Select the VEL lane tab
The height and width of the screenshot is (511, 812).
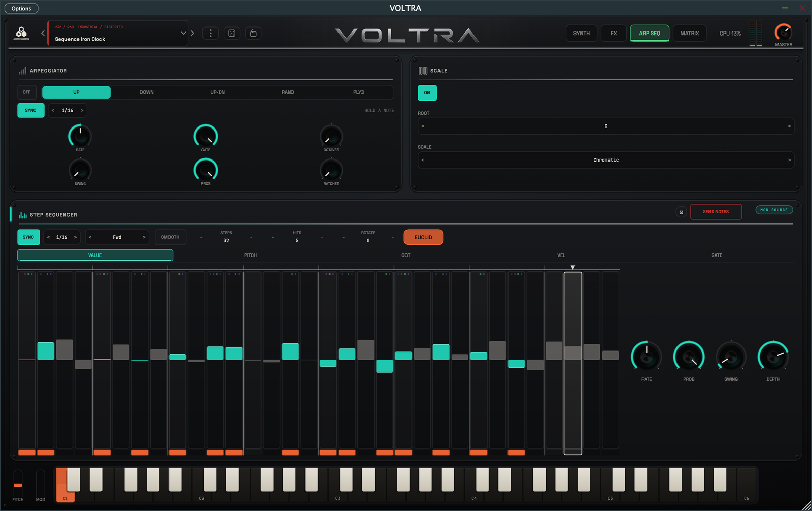point(561,255)
